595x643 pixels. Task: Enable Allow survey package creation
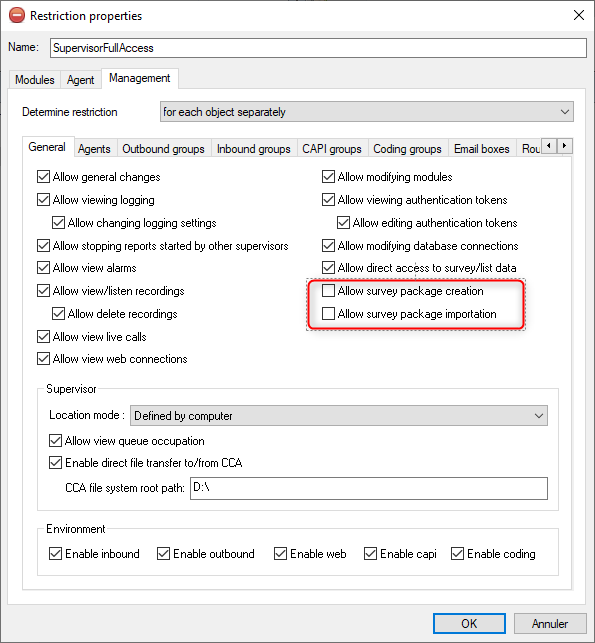coord(328,291)
